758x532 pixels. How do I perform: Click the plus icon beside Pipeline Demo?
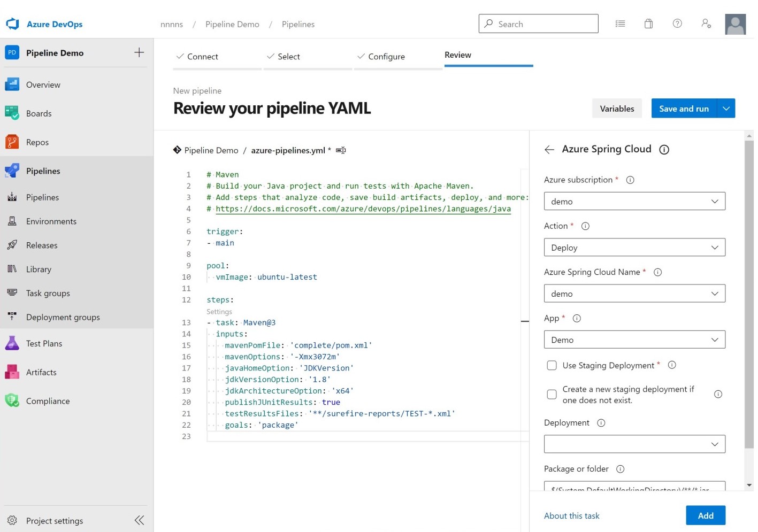pos(139,52)
